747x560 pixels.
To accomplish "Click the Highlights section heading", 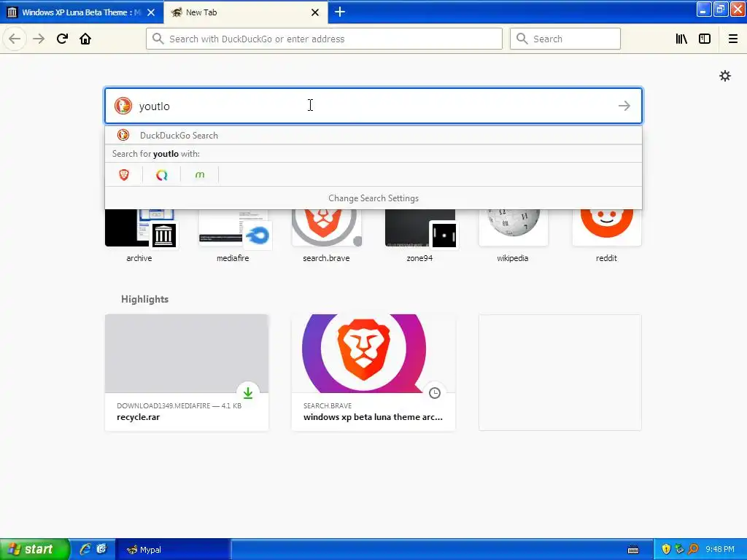I will point(145,299).
